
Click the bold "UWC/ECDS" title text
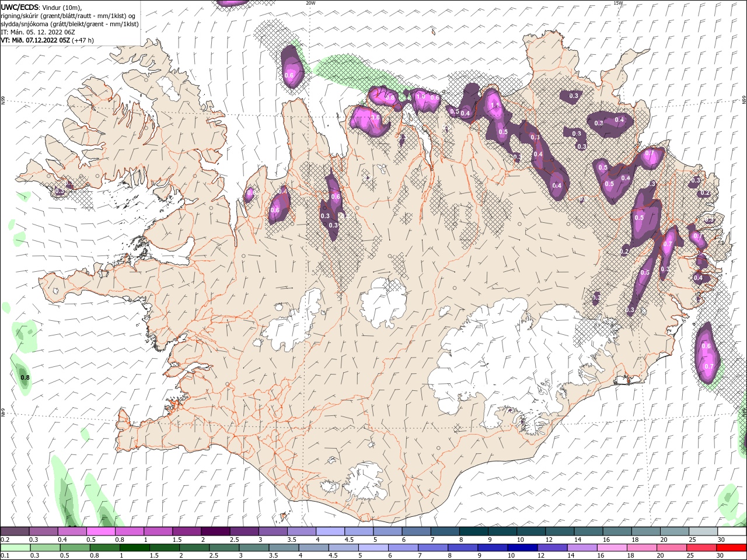(x=19, y=7)
